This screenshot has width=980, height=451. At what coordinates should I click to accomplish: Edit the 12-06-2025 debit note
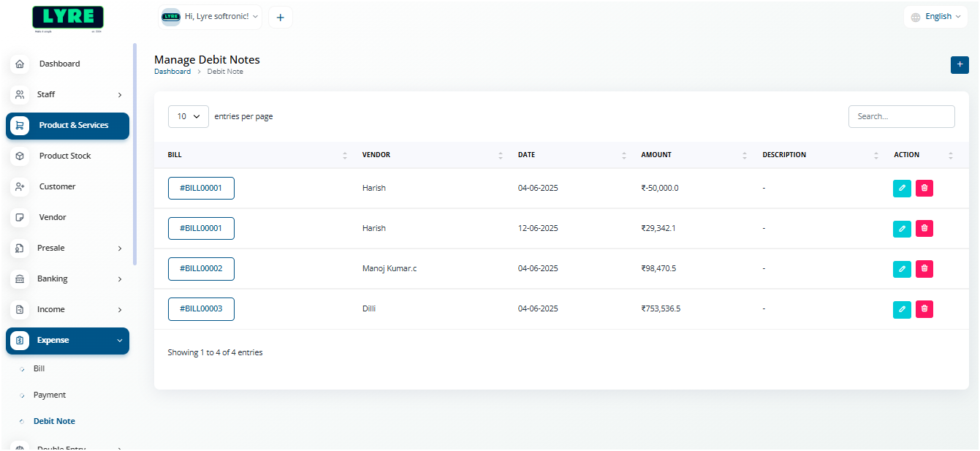tap(902, 229)
